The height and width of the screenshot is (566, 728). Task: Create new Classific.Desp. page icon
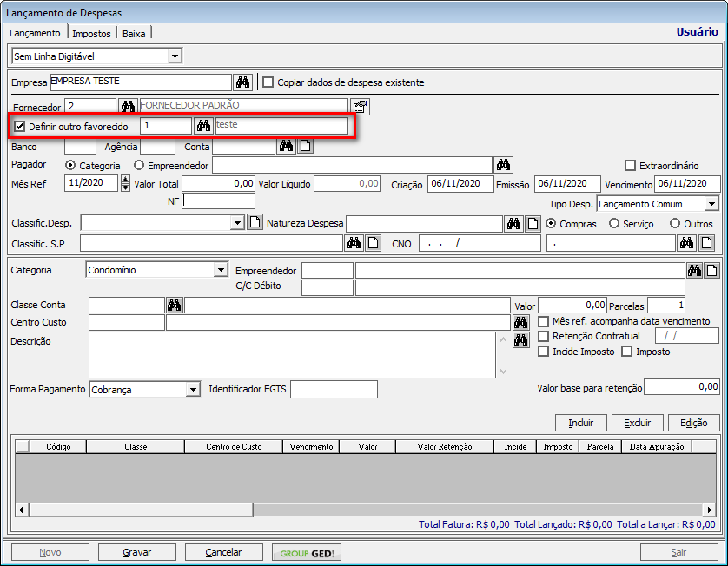point(255,222)
